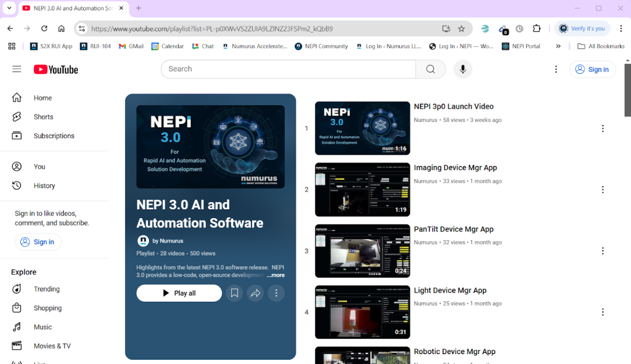The height and width of the screenshot is (364, 631).
Task: Open Chat bookmark
Action: [203, 46]
